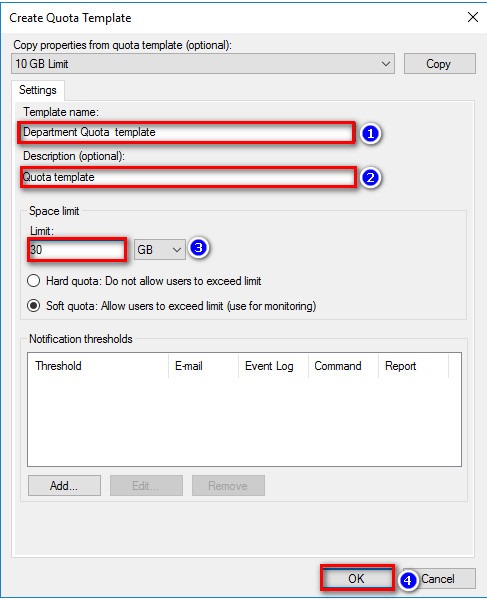Click the blue step 4 marker
487x600 pixels.
coord(408,580)
